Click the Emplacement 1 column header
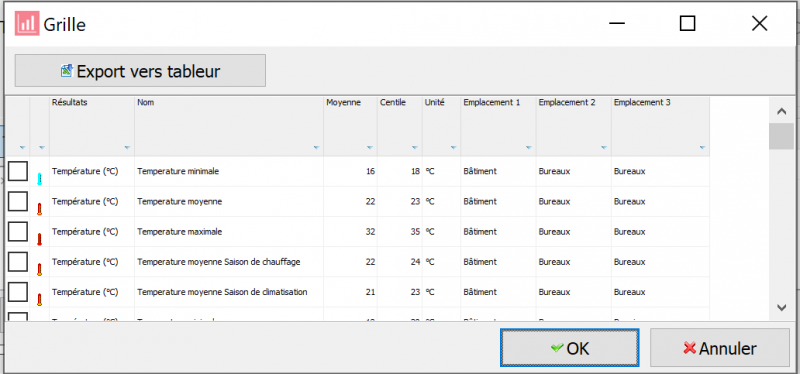This screenshot has height=374, width=800. 498,126
